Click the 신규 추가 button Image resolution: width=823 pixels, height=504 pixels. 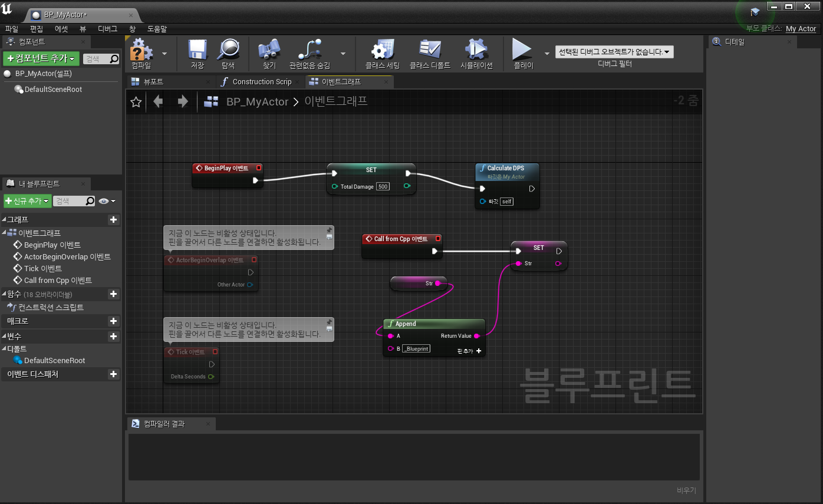tap(27, 201)
